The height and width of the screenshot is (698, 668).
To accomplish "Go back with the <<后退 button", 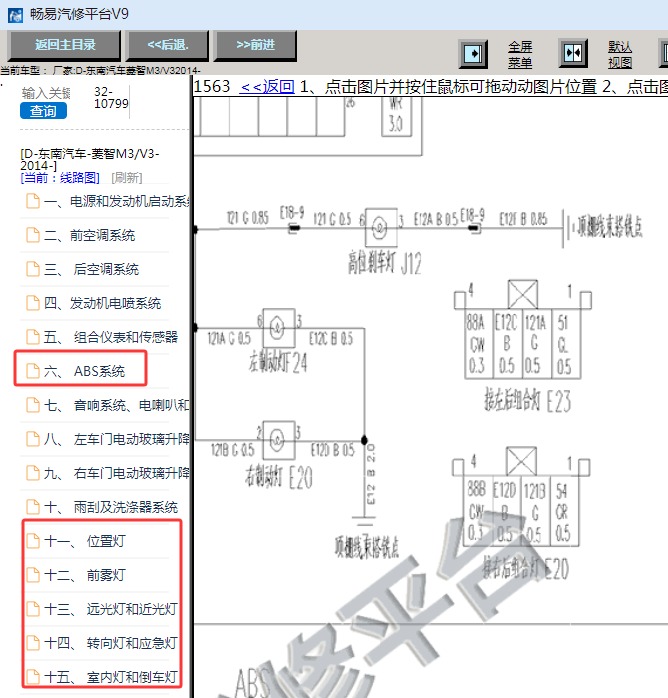I will [x=168, y=45].
